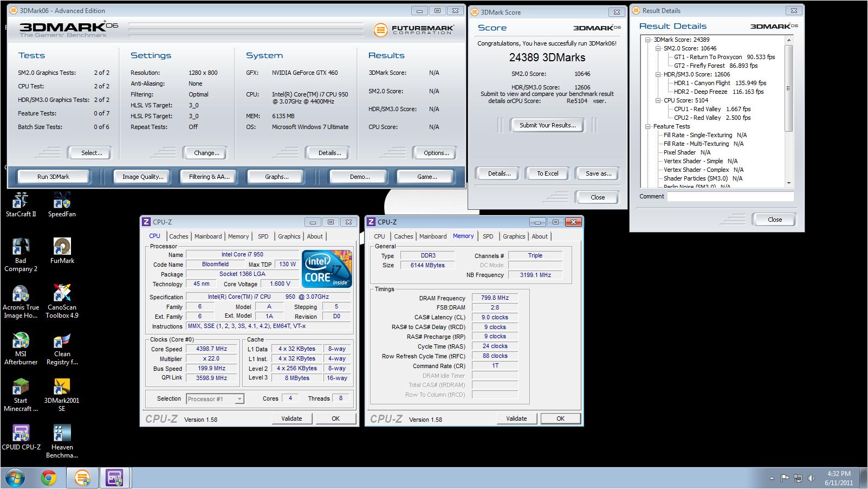Click Details... in 3DMark Score window
The image size is (868, 489).
pyautogui.click(x=499, y=173)
